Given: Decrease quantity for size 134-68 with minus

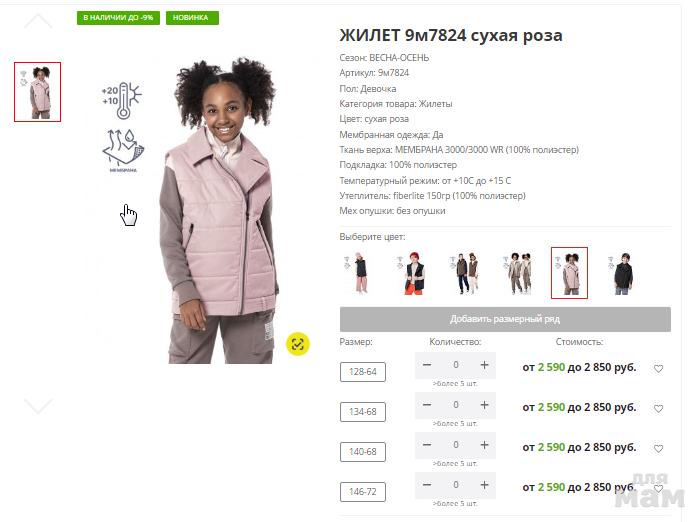Looking at the screenshot, I should point(427,405).
